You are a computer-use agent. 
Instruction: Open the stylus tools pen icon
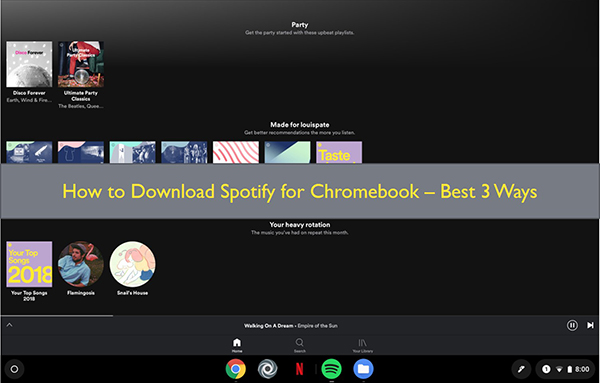click(521, 369)
